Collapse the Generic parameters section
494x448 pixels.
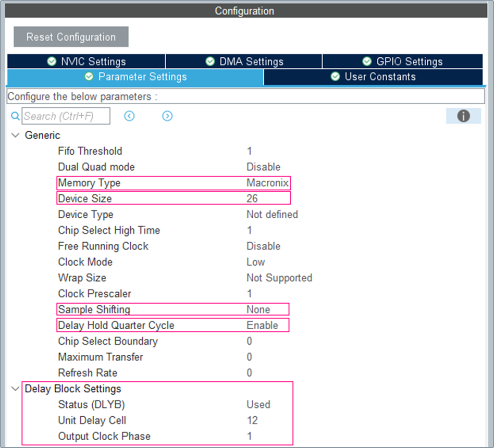pyautogui.click(x=15, y=135)
